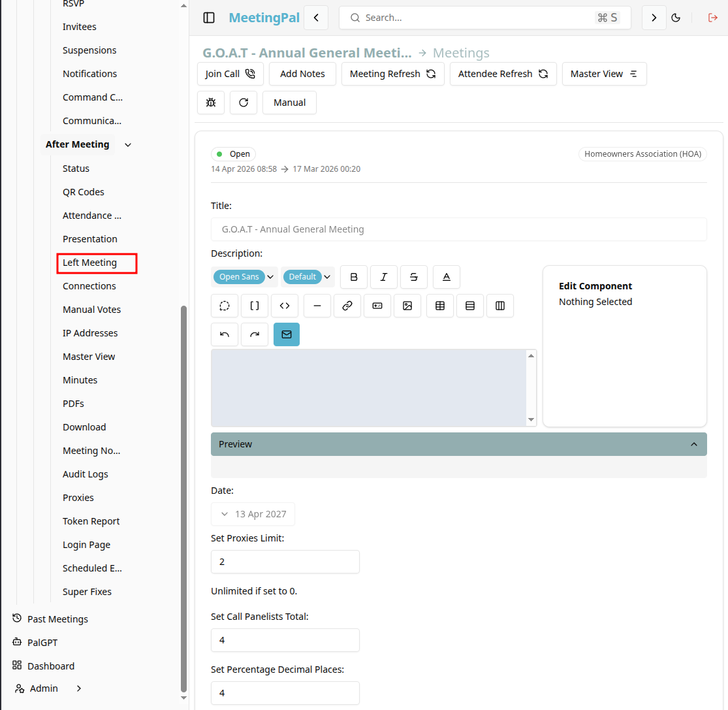Open Left Meeting in the sidebar
Viewport: 728px width, 710px height.
click(89, 263)
